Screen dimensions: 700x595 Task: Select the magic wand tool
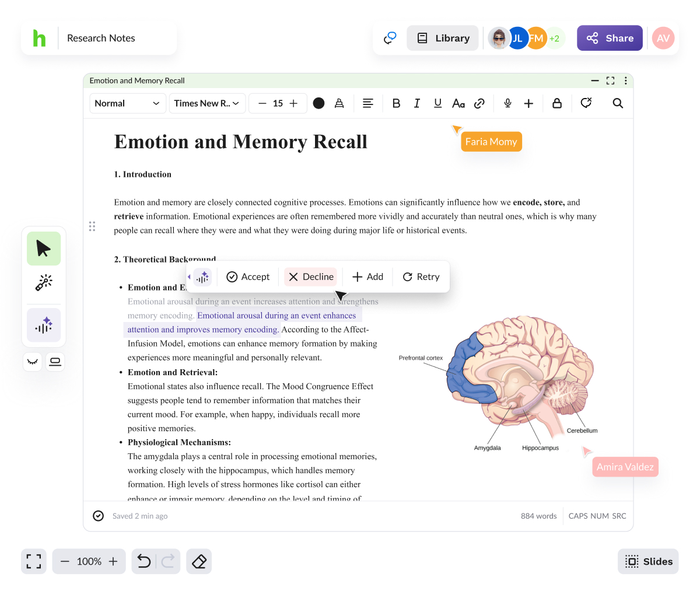pos(44,283)
